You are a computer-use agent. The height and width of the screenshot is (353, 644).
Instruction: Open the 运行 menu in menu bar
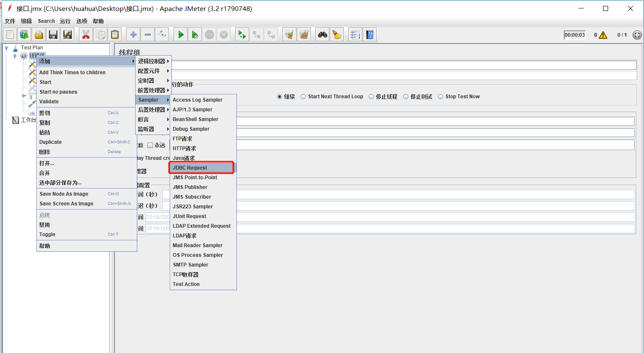[65, 21]
